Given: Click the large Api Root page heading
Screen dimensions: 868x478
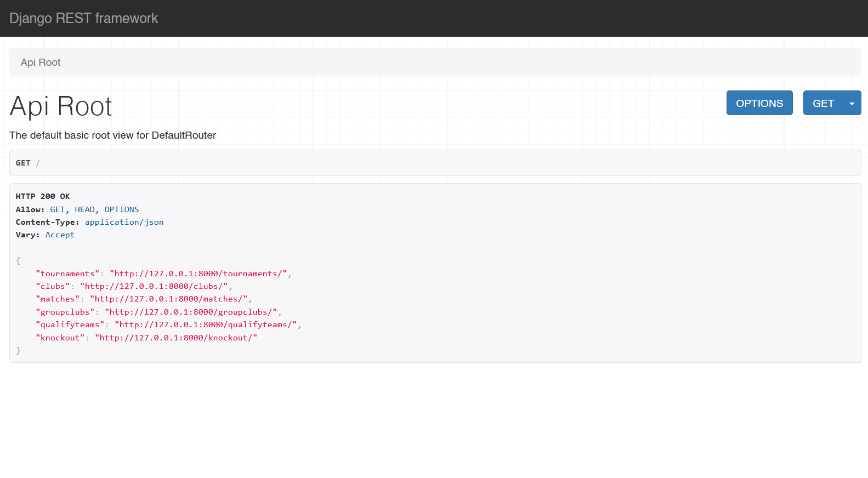Looking at the screenshot, I should [61, 106].
